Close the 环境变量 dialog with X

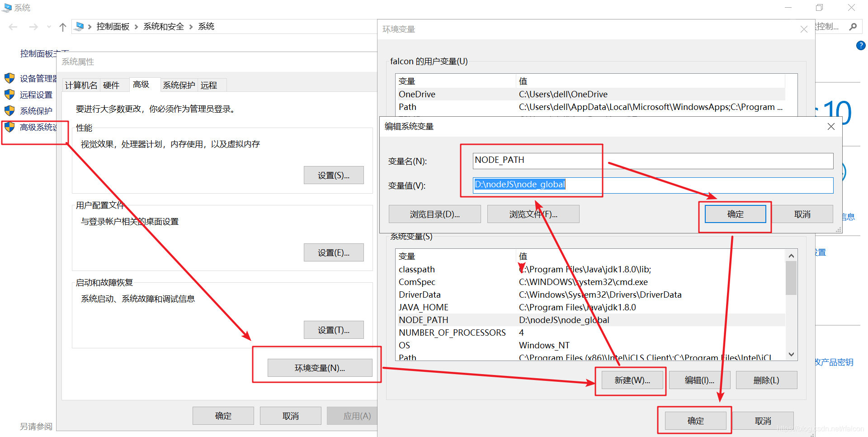click(804, 29)
